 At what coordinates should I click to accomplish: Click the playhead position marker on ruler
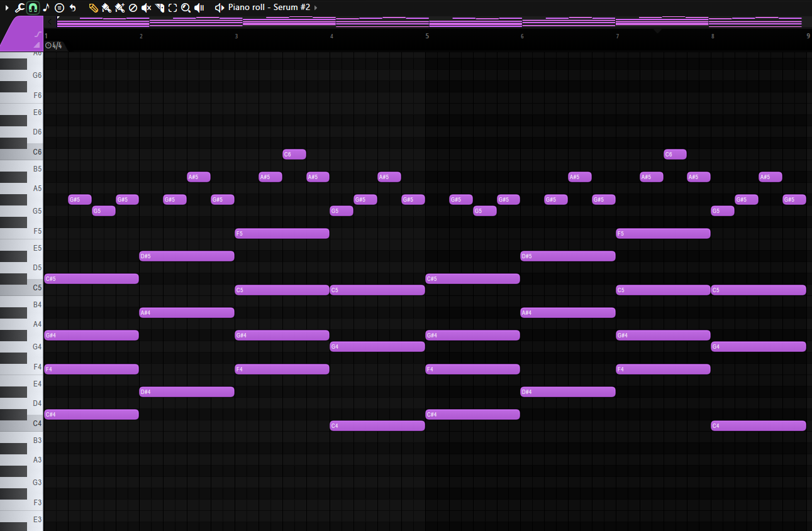click(657, 30)
